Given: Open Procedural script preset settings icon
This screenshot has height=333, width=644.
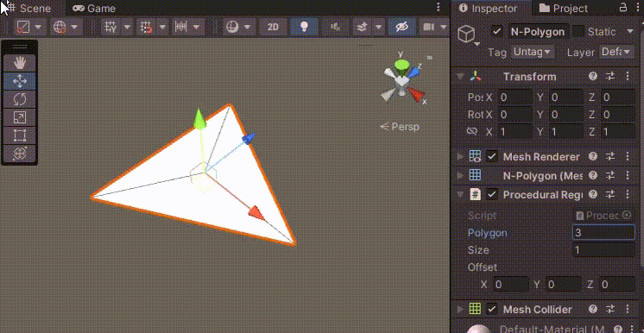Looking at the screenshot, I should [x=610, y=194].
